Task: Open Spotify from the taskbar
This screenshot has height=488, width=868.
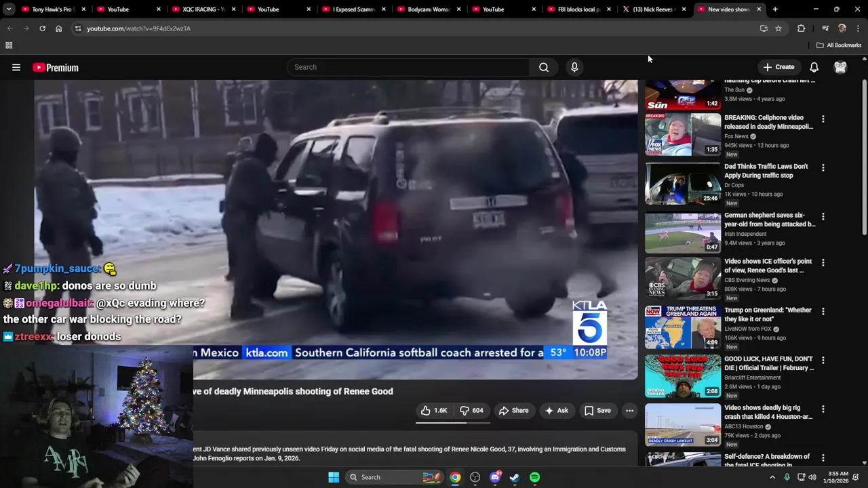Action: (x=535, y=477)
